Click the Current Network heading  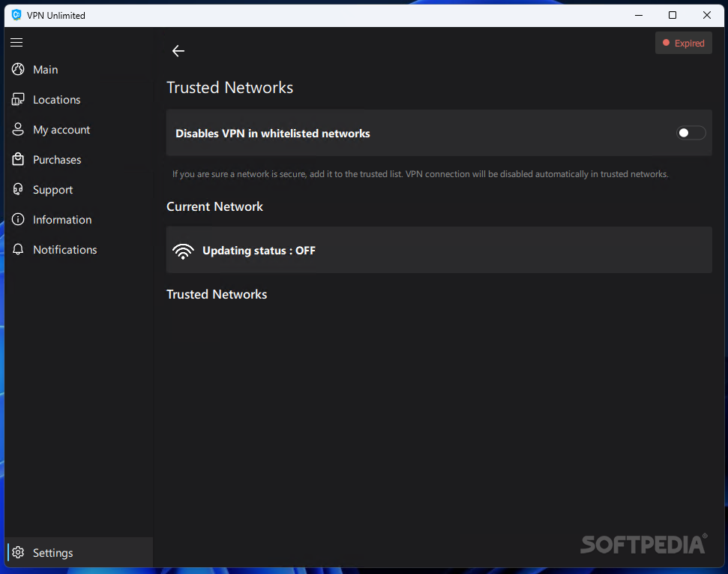click(x=214, y=206)
